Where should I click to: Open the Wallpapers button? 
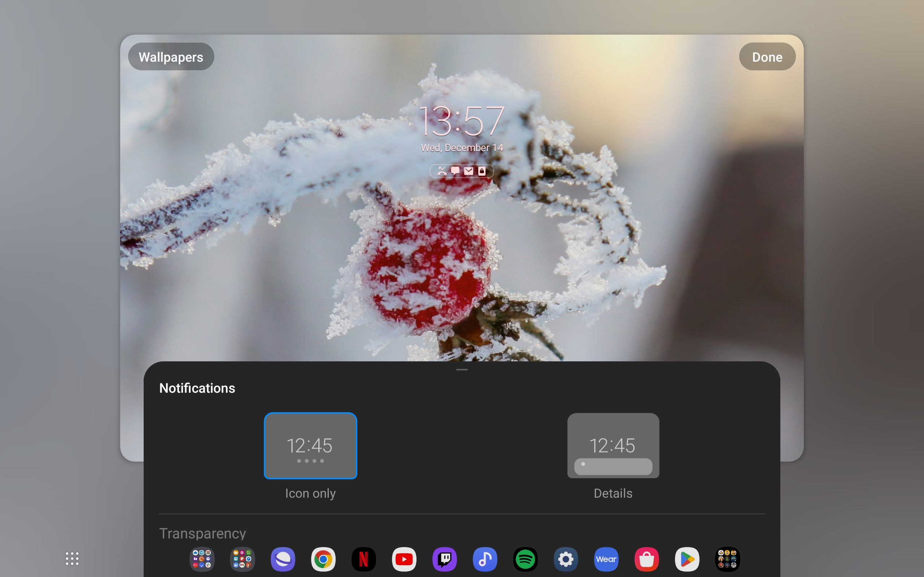(171, 57)
